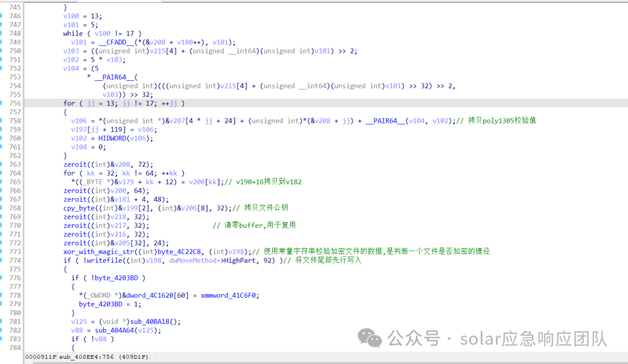Screen dimensions: 628x364
Task: Click the 'v190+16' comment on line 765
Action: click(x=263, y=182)
